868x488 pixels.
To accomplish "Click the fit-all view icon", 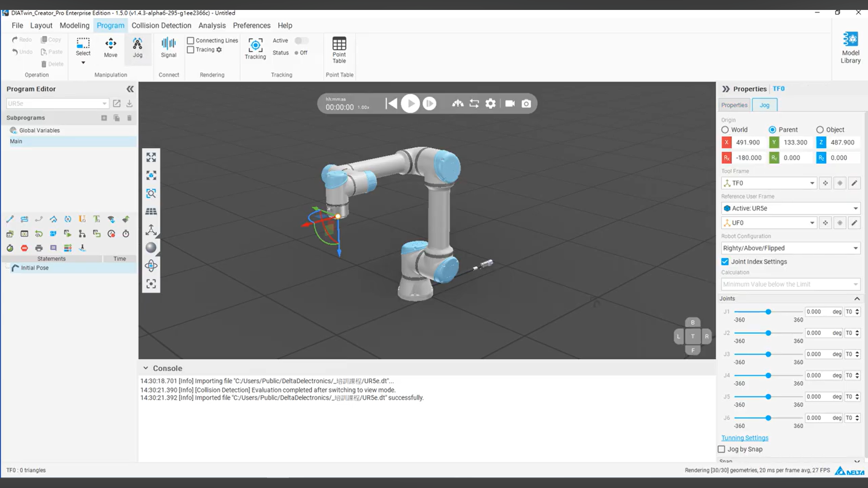I will click(151, 157).
